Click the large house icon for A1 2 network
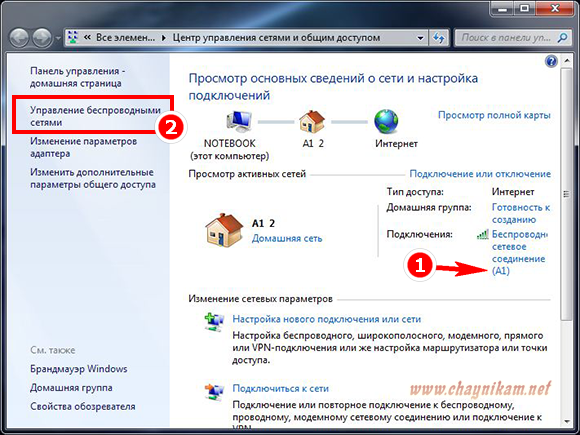Image resolution: width=580 pixels, height=435 pixels. point(224,230)
